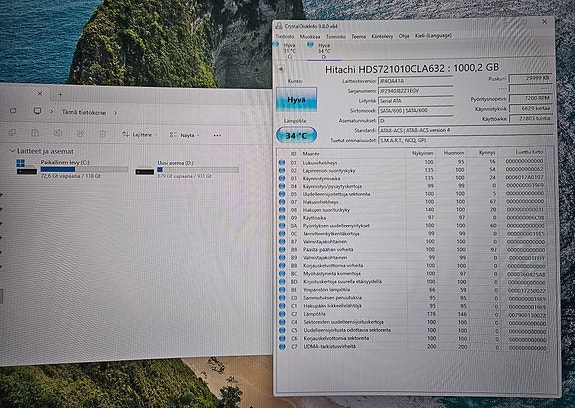The height and width of the screenshot is (408, 575).
Task: Click the Hyvä health status button
Action: point(296,99)
